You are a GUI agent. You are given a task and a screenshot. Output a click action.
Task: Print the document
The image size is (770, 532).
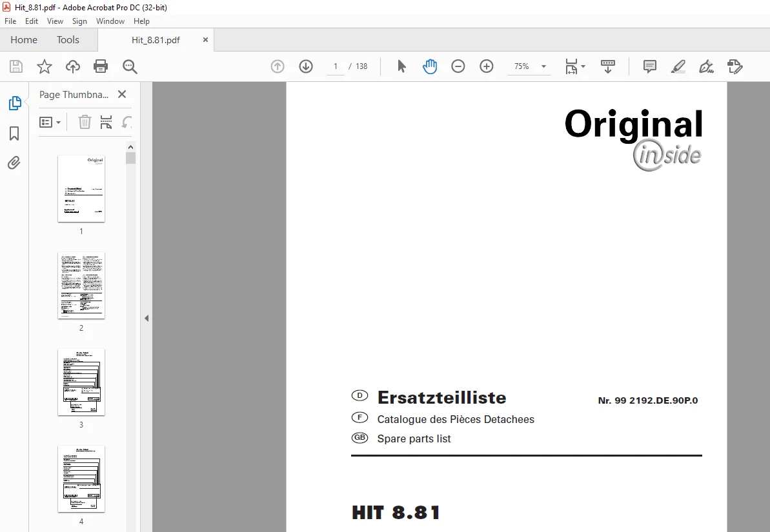point(101,66)
